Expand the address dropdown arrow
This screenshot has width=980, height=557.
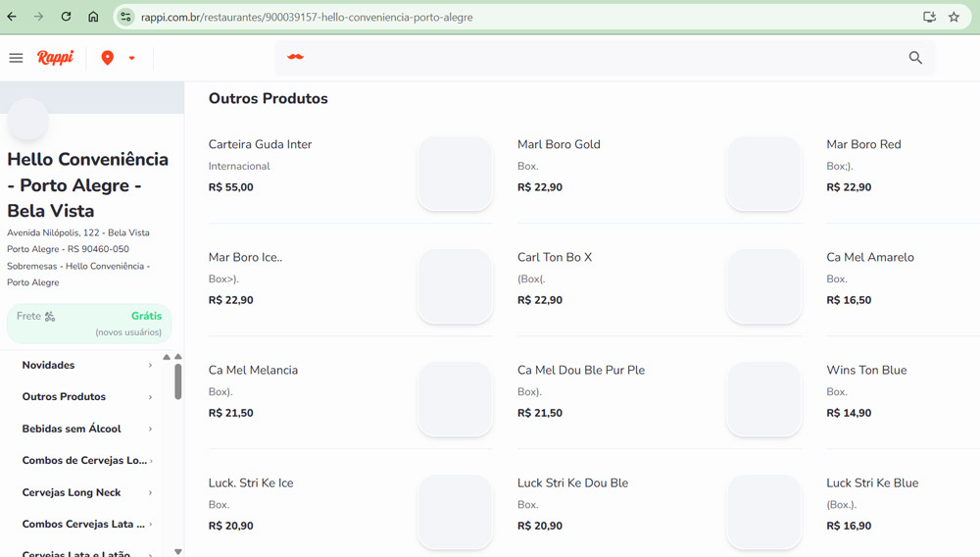[131, 58]
